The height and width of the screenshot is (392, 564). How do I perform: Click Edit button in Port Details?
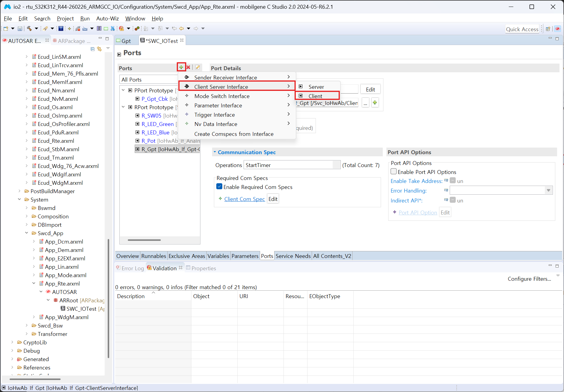click(x=370, y=89)
